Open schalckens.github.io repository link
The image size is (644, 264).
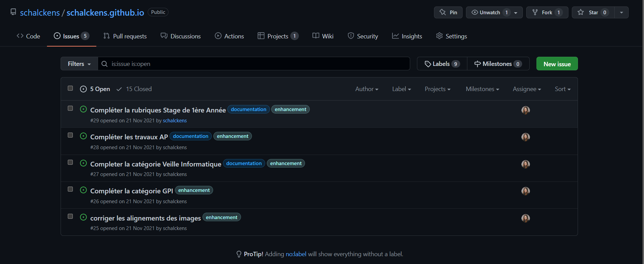(x=105, y=13)
